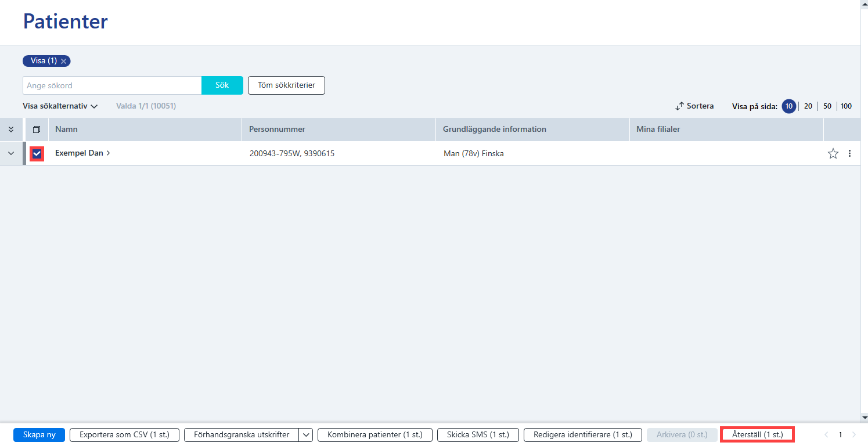This screenshot has width=868, height=446.
Task: Expand Visa sökalternativ options
Action: [60, 106]
